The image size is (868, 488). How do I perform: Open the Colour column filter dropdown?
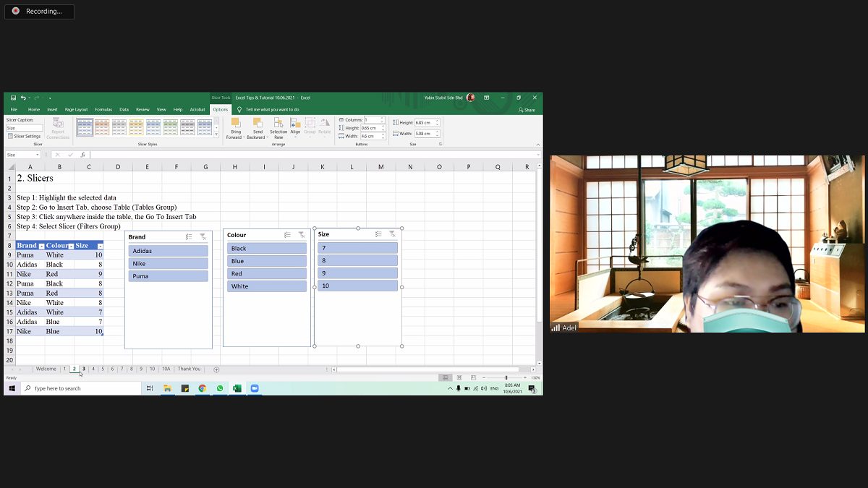point(71,246)
